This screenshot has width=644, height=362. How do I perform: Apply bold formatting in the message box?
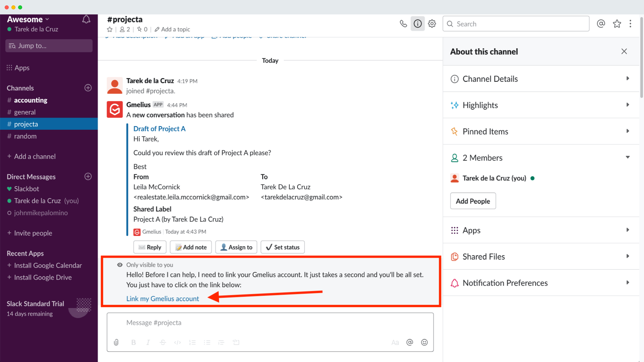click(x=133, y=342)
